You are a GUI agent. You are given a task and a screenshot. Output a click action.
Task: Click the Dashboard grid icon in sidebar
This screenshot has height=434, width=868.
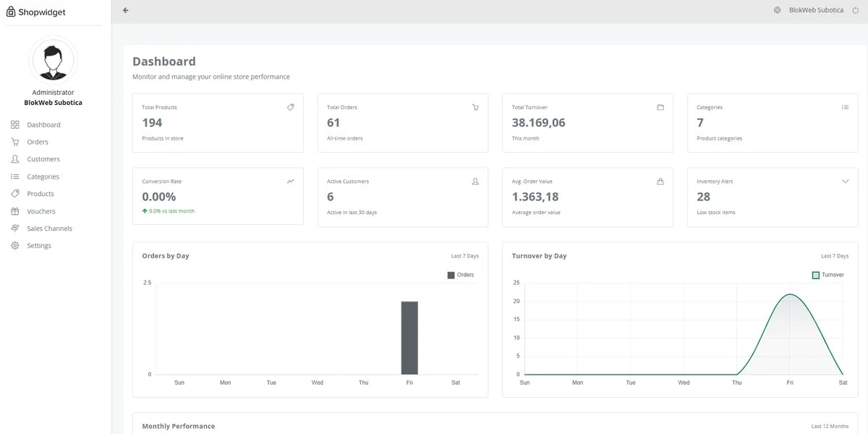click(x=14, y=124)
